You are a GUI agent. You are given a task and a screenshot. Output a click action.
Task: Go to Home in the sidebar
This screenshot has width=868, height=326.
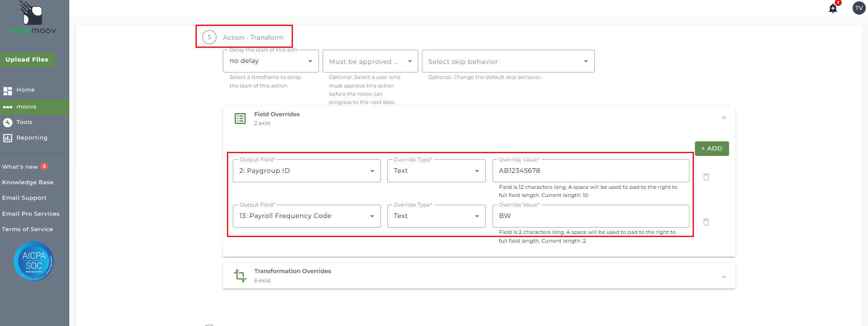pyautogui.click(x=26, y=90)
